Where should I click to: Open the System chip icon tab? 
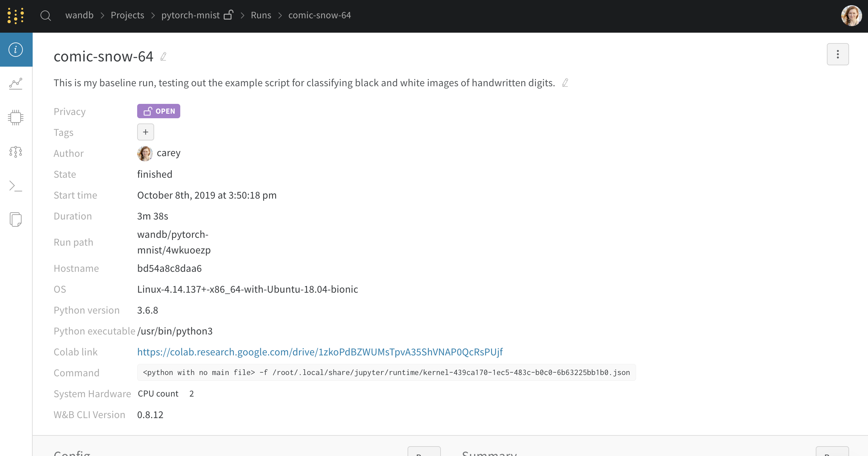16,118
